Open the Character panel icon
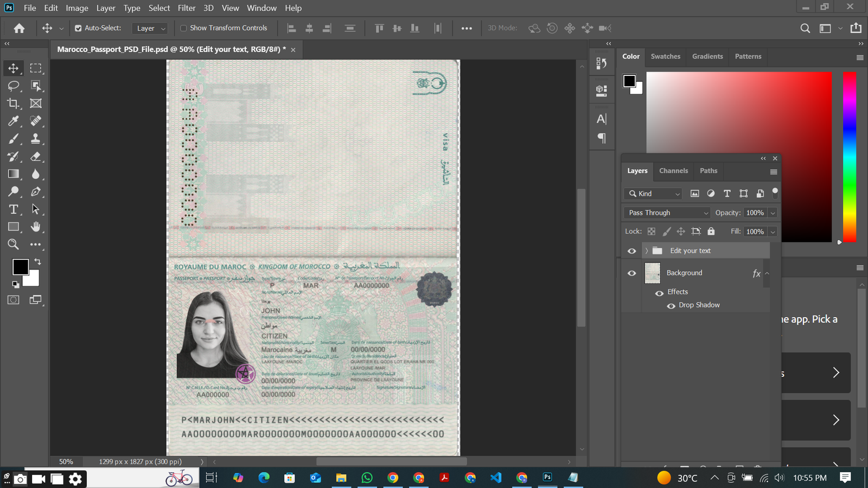Screen dimensions: 868x488 (x=602, y=119)
